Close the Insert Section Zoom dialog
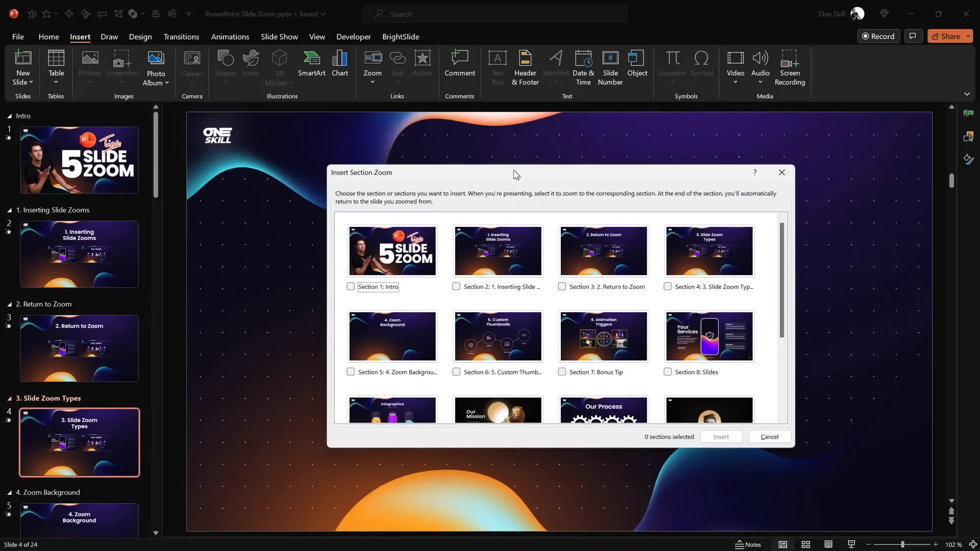The image size is (980, 551). click(781, 172)
